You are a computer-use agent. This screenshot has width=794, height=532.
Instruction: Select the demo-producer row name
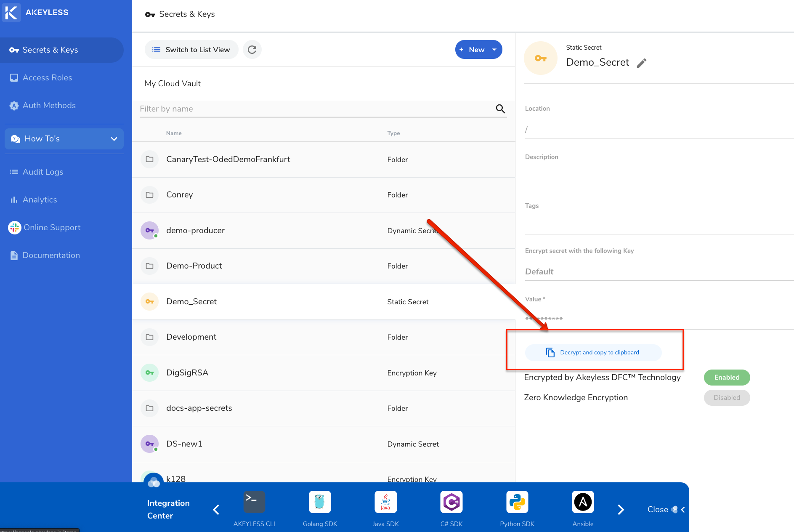coord(196,231)
